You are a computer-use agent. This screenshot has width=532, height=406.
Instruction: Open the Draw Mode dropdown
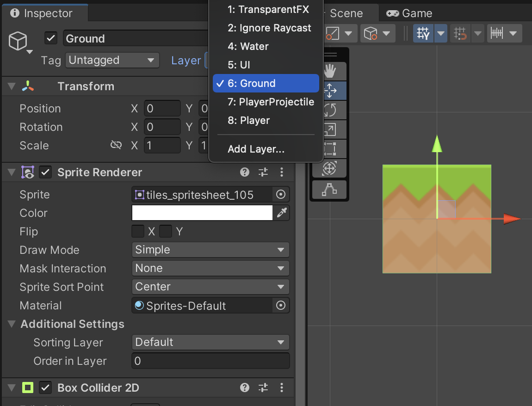pos(210,250)
